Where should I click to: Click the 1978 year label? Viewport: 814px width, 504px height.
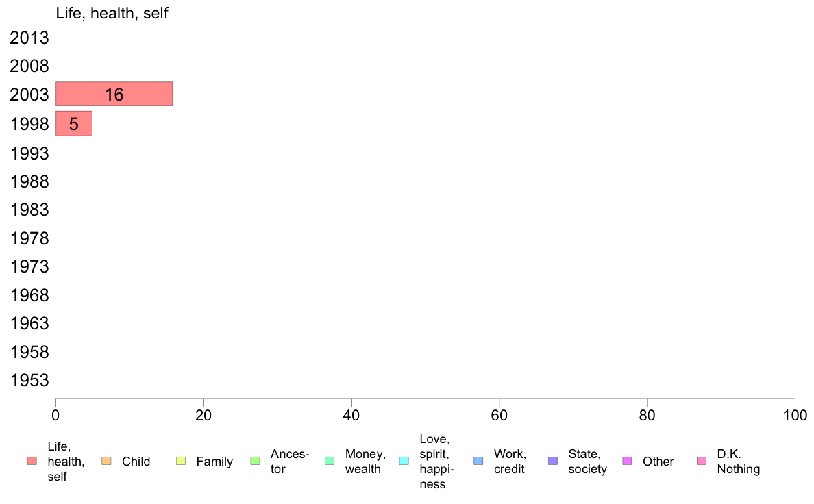pos(29,239)
